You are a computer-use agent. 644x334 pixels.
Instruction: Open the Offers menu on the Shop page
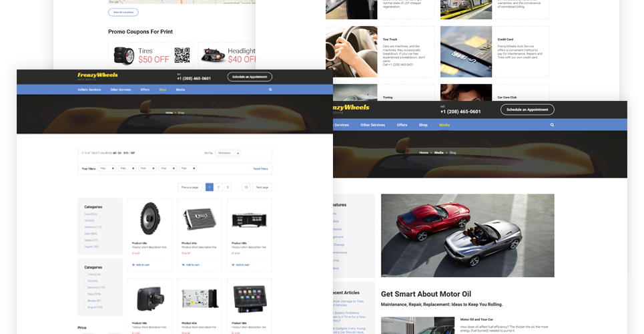[x=145, y=90]
